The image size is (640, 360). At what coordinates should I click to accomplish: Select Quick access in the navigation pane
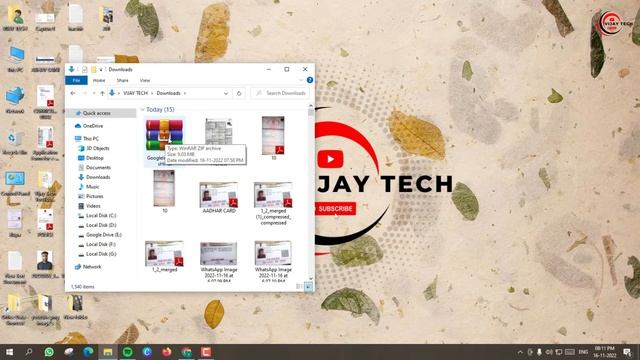point(96,113)
